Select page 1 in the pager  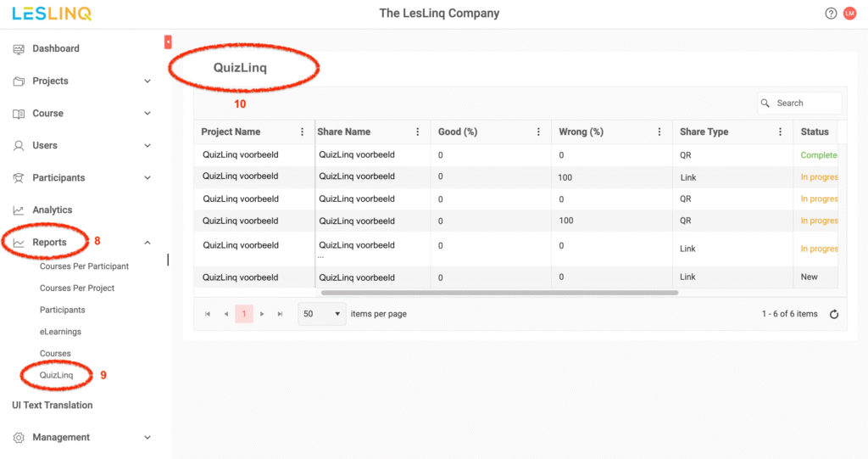(244, 314)
